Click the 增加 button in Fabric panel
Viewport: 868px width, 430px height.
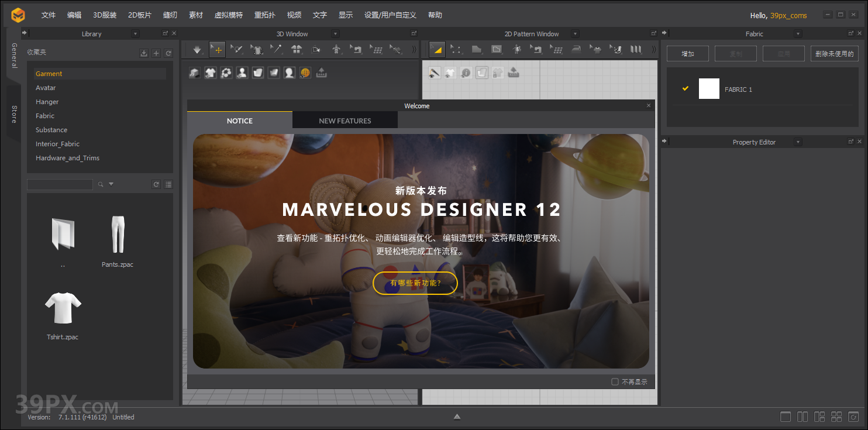688,54
